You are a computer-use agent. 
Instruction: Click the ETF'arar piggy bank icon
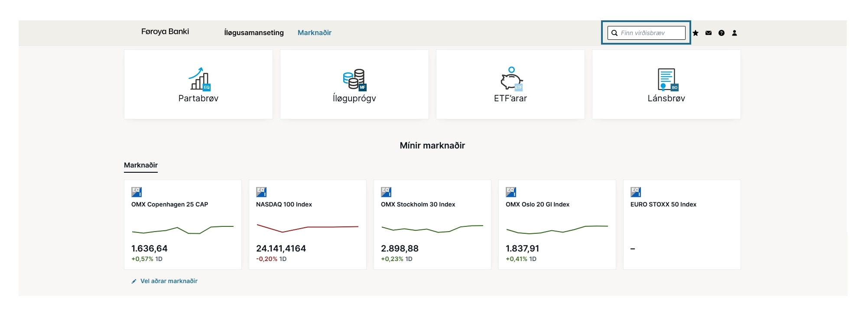(x=511, y=79)
